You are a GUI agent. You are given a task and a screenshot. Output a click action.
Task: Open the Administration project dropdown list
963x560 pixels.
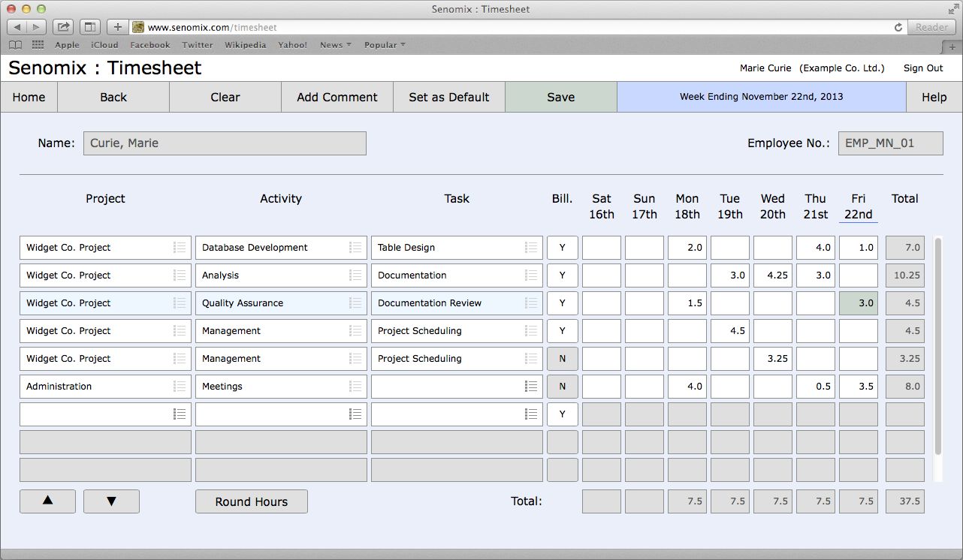(179, 387)
